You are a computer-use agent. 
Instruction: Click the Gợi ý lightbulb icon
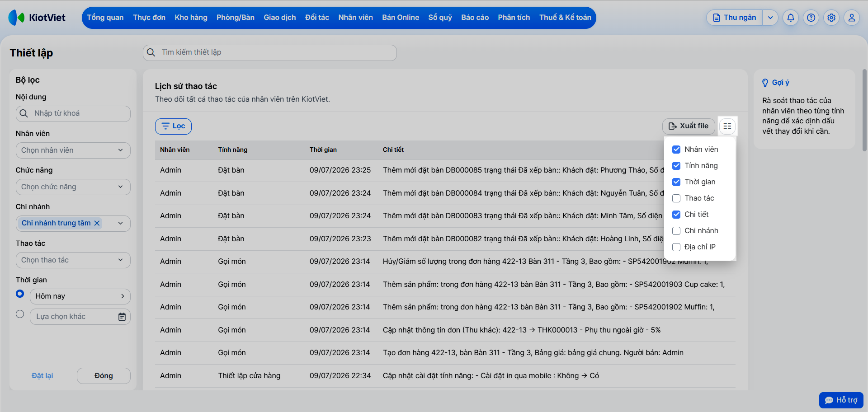[765, 83]
